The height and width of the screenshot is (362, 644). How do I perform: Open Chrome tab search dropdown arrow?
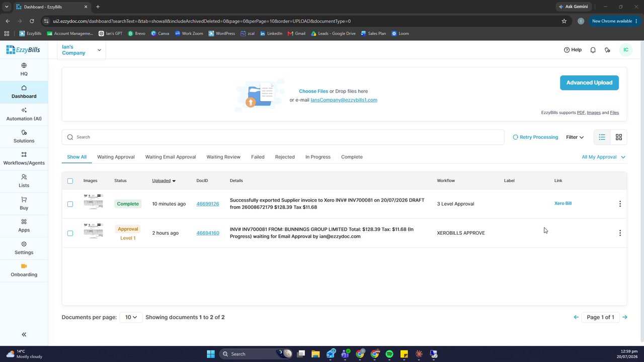7,7
